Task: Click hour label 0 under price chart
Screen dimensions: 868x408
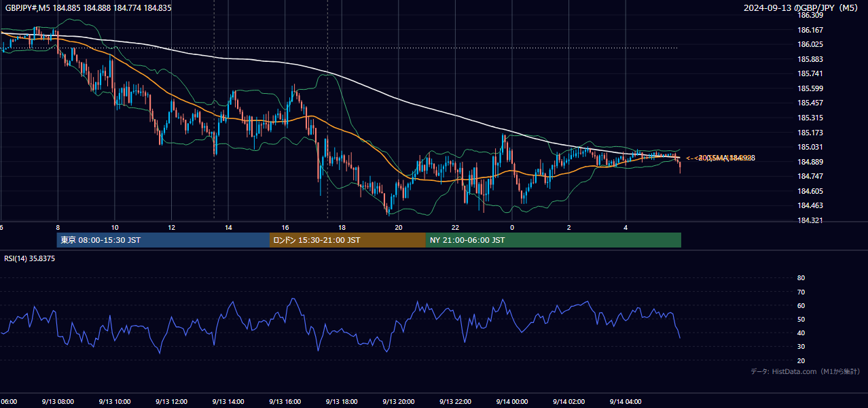Action: point(512,228)
